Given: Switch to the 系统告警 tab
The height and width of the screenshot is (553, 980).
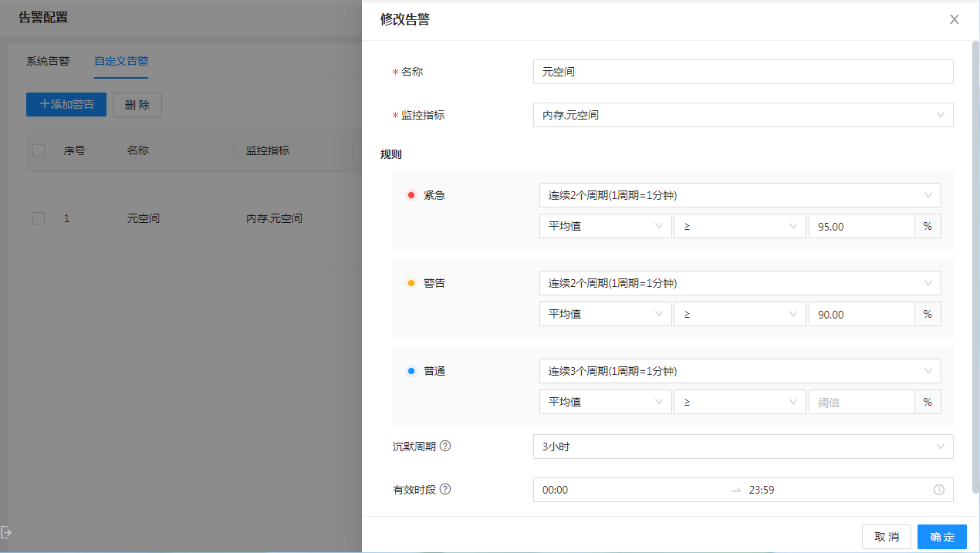Looking at the screenshot, I should 48,61.
